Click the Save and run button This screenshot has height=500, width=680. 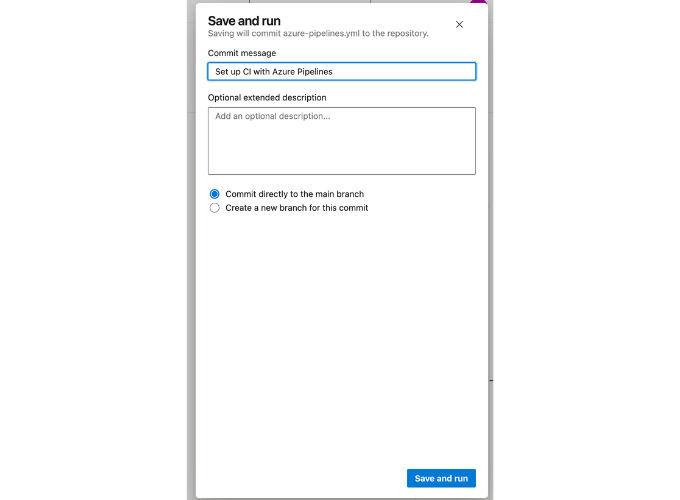click(441, 478)
